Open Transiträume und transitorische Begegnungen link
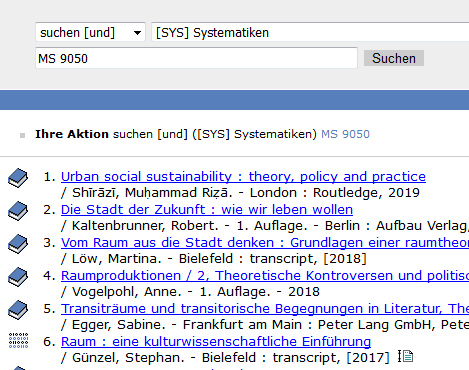469x370 pixels. (265, 309)
